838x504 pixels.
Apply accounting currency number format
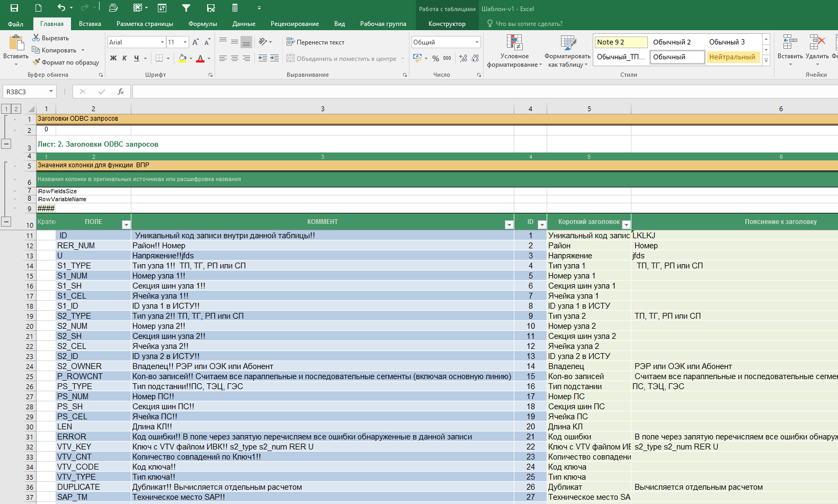pyautogui.click(x=417, y=58)
